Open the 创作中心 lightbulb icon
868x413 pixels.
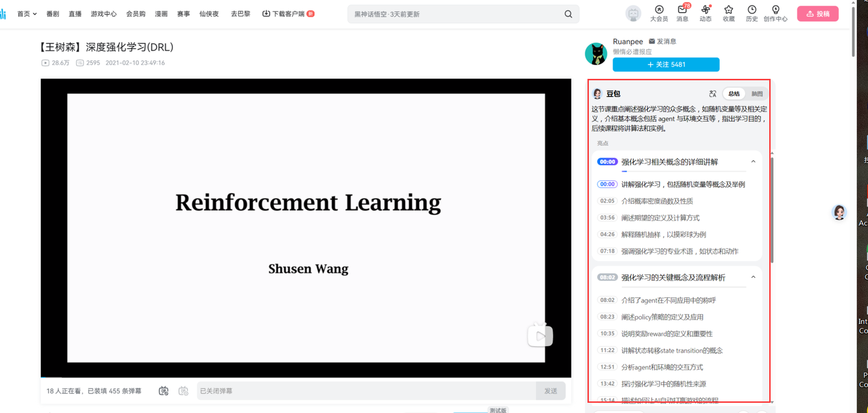tap(775, 13)
